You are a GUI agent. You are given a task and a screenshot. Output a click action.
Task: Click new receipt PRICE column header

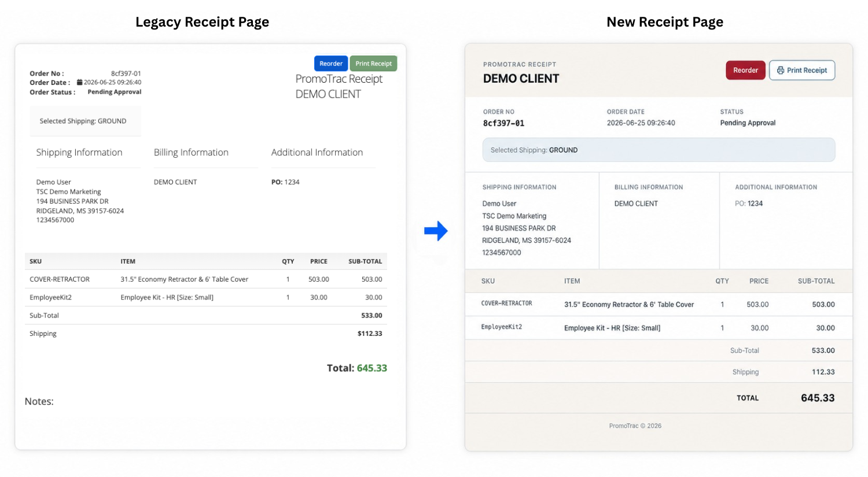759,281
